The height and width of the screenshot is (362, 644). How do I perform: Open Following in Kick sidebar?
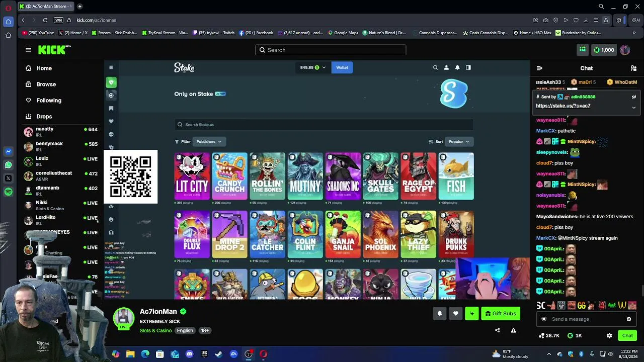[x=48, y=100]
